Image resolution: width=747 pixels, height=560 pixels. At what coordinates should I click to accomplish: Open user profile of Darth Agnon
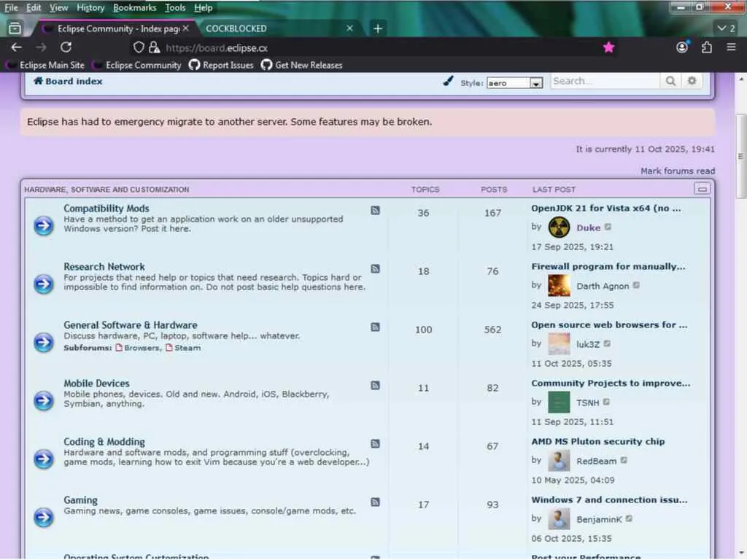603,286
